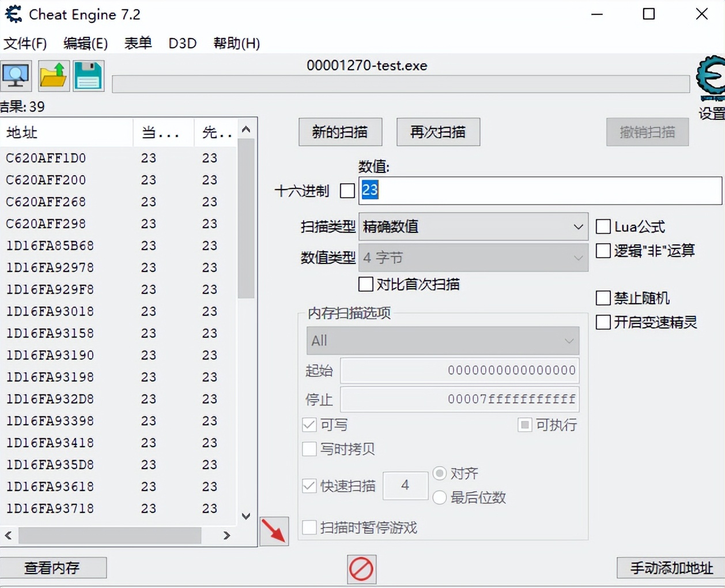Select the 最后位数 radio button
This screenshot has height=588, width=725.
(x=440, y=497)
